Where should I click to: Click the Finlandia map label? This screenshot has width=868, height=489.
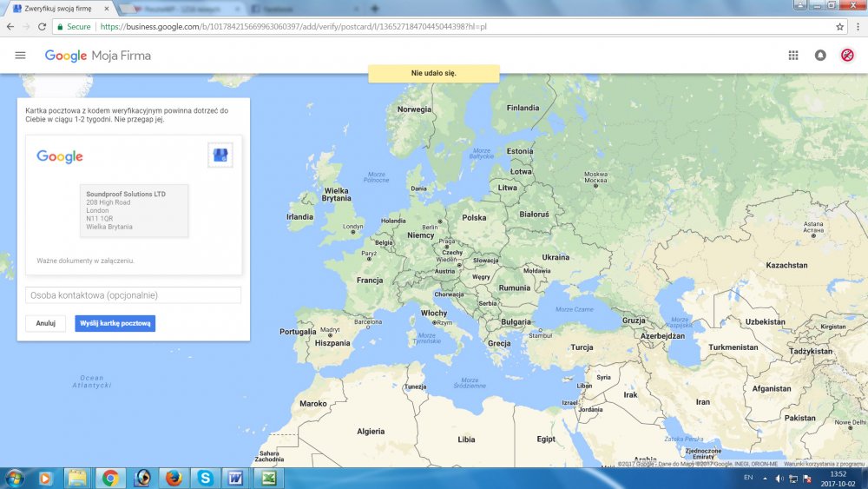point(523,108)
